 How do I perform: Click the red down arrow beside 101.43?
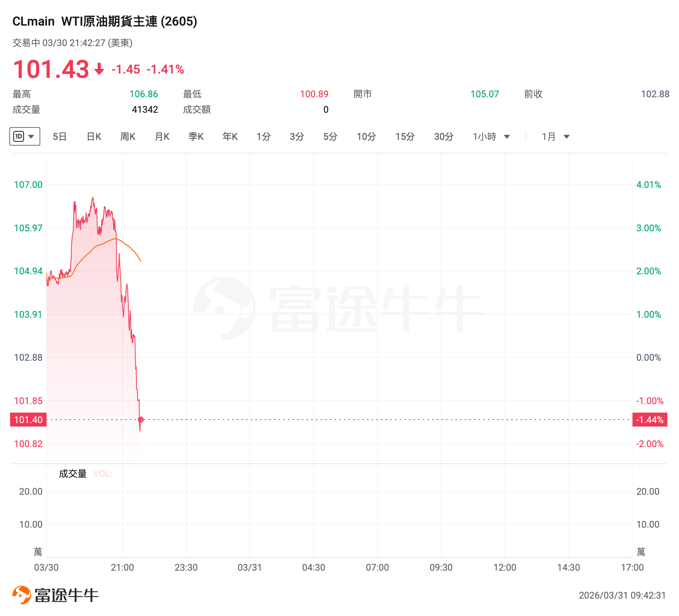[99, 69]
